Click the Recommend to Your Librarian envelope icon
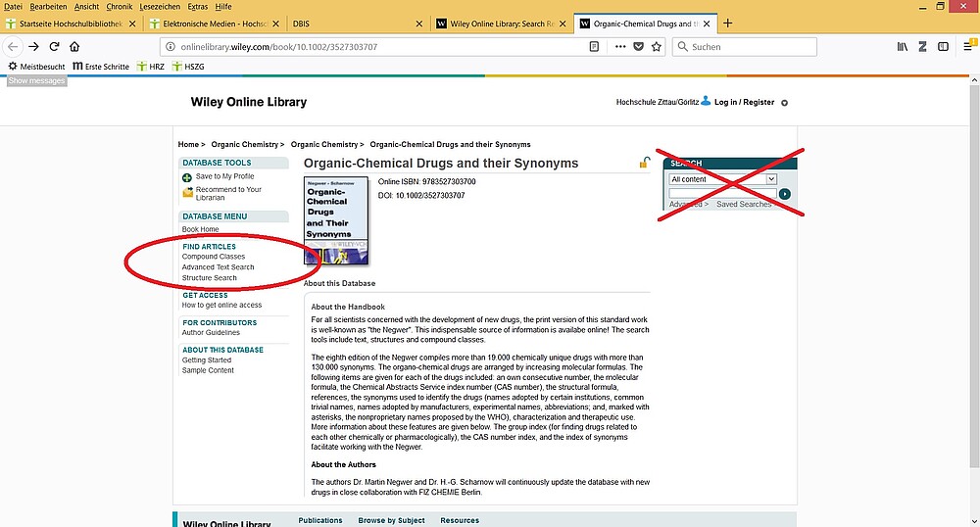This screenshot has width=980, height=527. 187,193
